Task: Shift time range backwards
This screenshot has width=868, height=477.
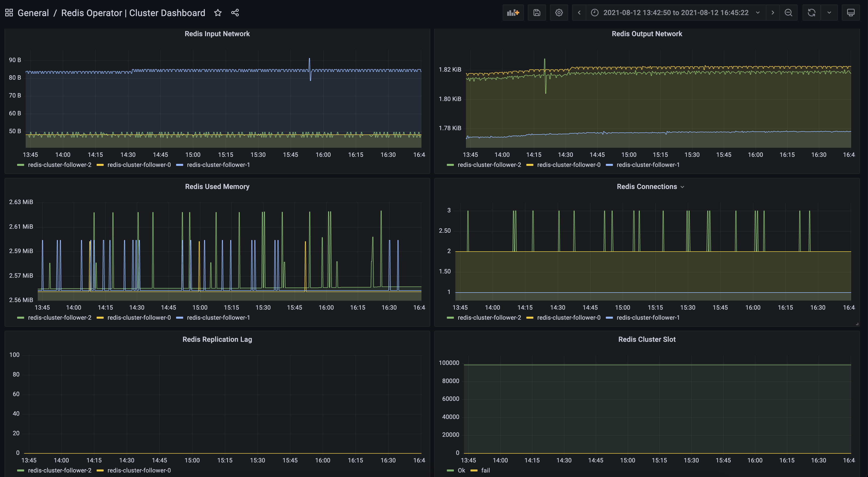Action: [x=579, y=13]
